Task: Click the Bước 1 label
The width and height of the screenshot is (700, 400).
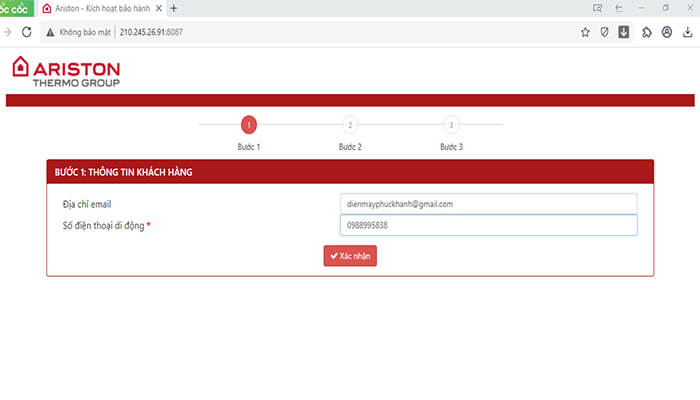Action: click(x=249, y=147)
